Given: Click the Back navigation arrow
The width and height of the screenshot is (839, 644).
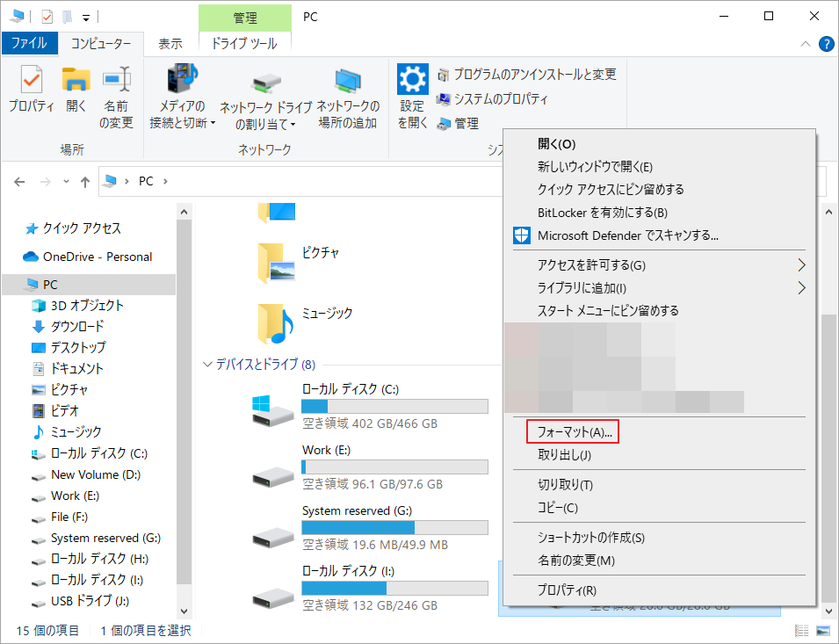Looking at the screenshot, I should (20, 182).
